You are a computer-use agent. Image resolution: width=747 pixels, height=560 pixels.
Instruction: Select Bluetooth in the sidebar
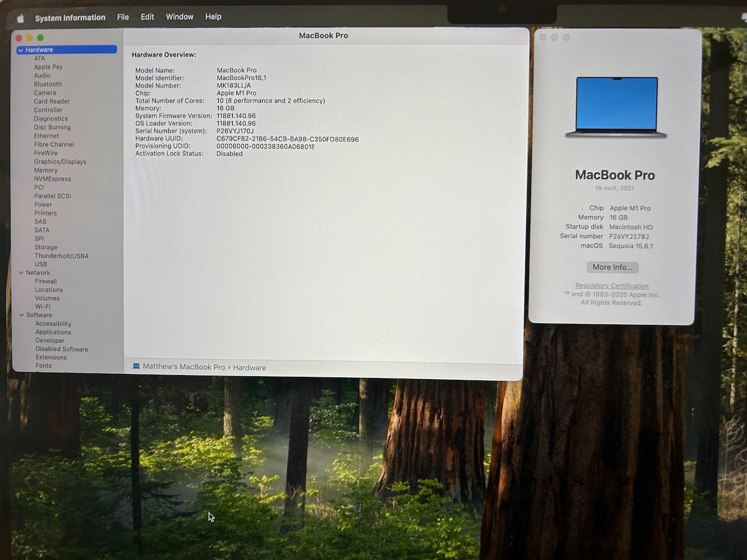48,84
